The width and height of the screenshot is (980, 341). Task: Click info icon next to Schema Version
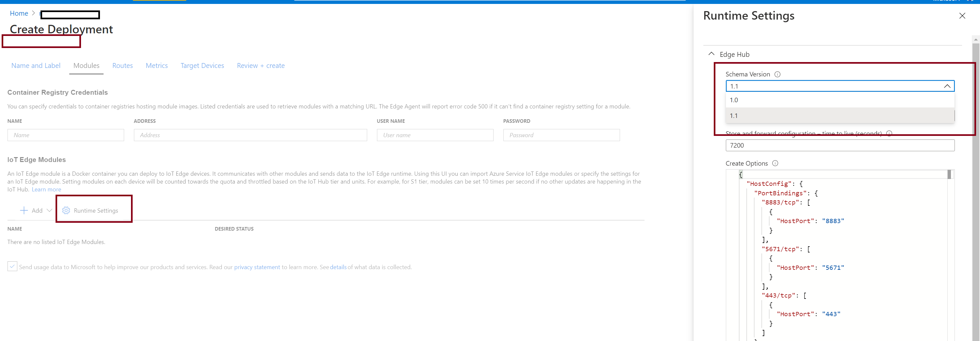pos(777,74)
